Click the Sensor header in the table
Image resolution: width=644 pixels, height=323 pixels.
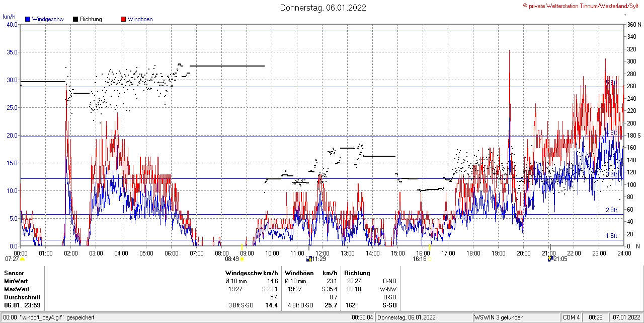[x=14, y=273]
